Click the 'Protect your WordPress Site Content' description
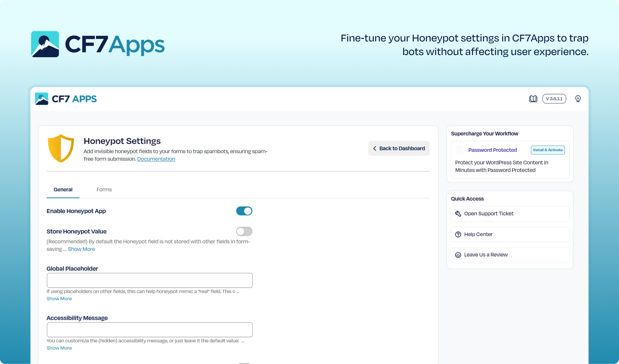This screenshot has width=619, height=364. point(501,166)
